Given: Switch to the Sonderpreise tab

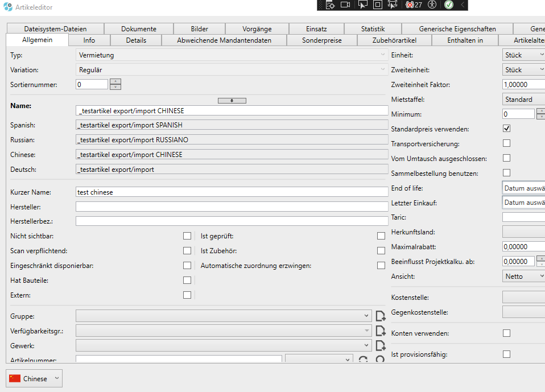Looking at the screenshot, I should (321, 40).
